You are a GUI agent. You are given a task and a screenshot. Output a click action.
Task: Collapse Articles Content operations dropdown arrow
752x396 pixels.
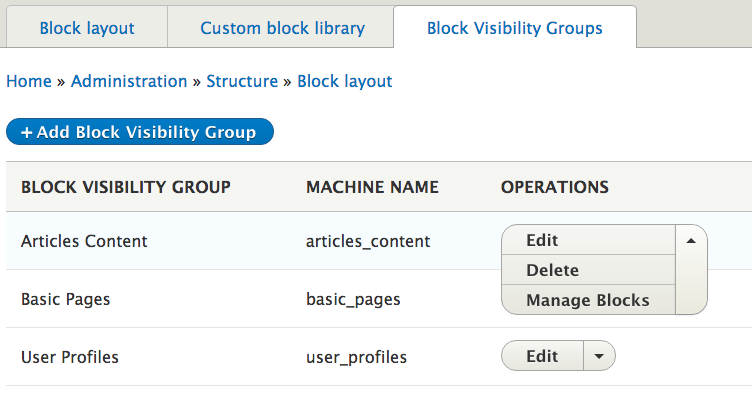click(x=691, y=241)
